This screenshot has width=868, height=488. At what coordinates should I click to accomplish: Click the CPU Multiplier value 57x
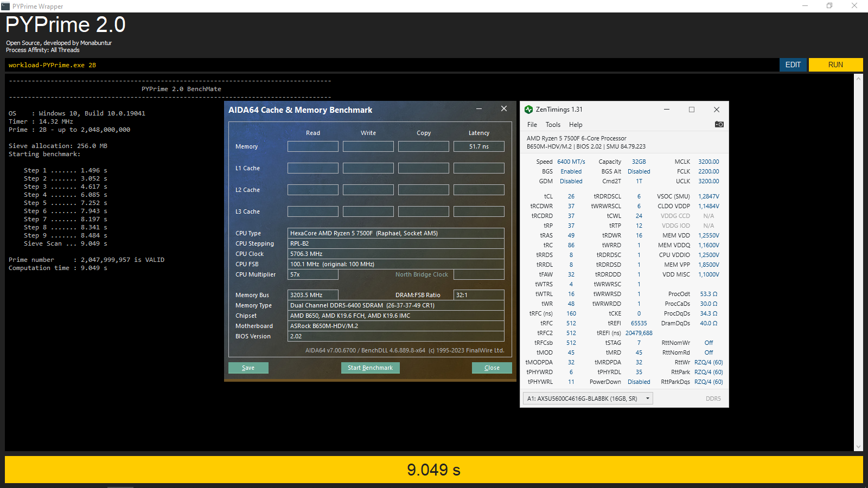point(313,274)
